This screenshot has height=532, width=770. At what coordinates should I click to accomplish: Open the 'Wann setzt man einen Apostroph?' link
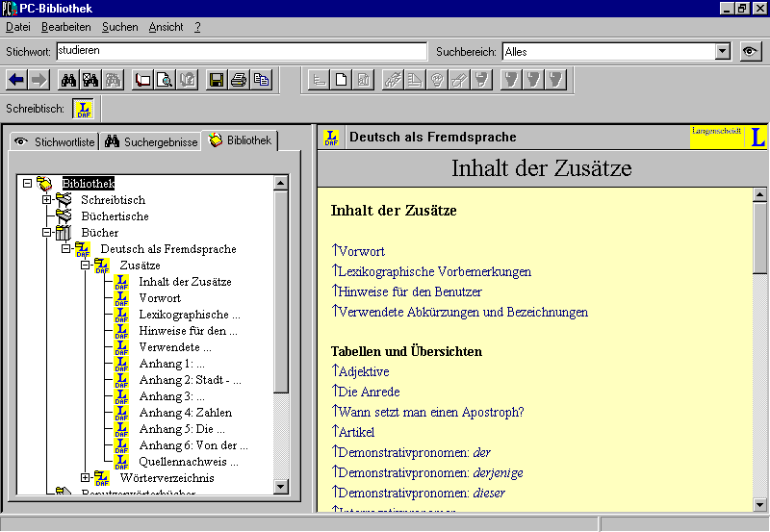(x=430, y=412)
